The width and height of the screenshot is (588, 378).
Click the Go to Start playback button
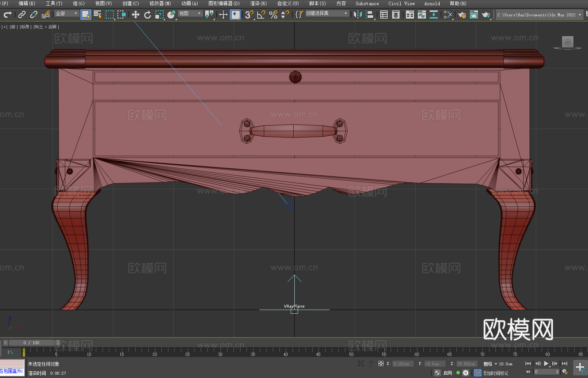528,364
